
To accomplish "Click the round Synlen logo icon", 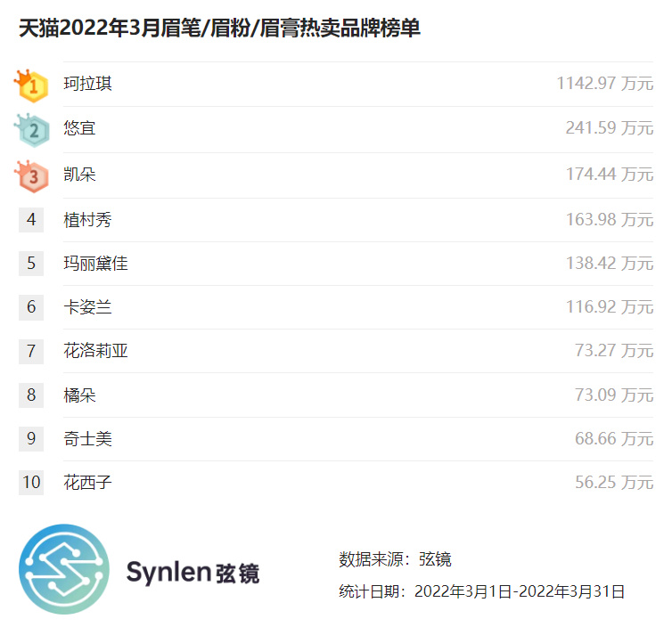I will pyautogui.click(x=64, y=569).
